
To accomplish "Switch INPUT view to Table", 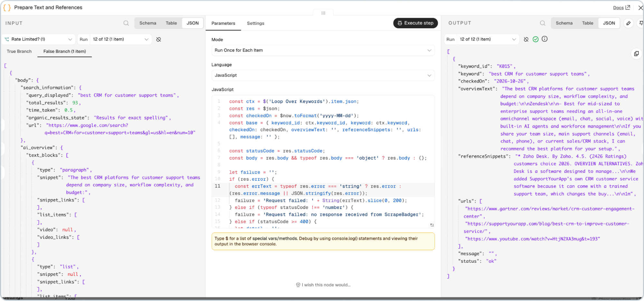I will (x=171, y=23).
